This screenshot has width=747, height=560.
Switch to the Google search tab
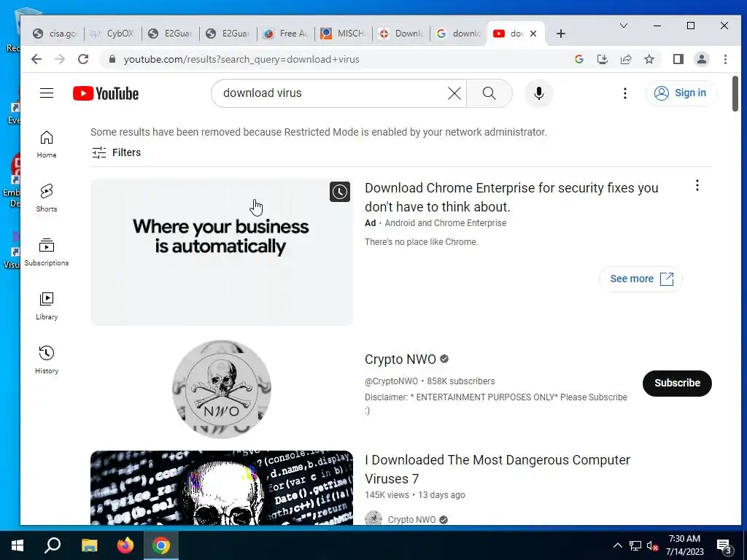pyautogui.click(x=459, y=34)
